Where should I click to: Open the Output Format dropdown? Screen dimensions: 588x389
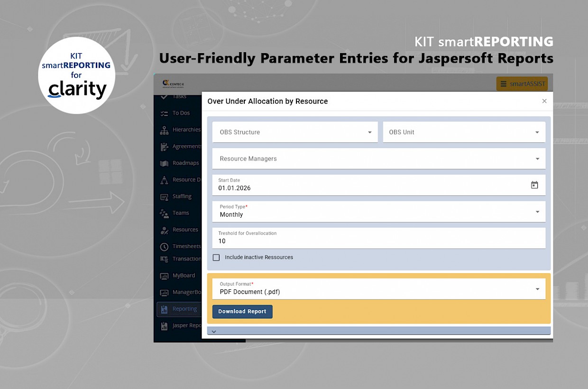coord(379,289)
